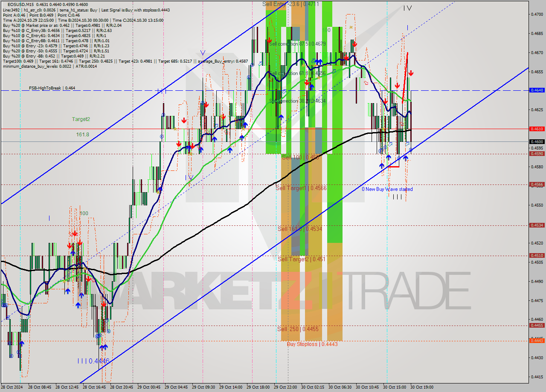Click the 0.4566 price tag on axis
This screenshot has height=392, width=546.
537,184
